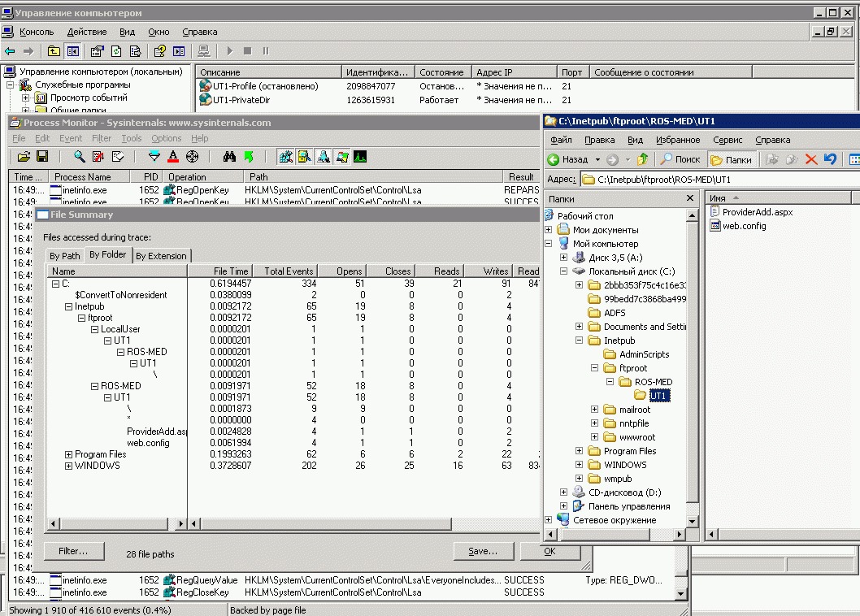
Task: Click the Process Monitor save icon
Action: 42,157
